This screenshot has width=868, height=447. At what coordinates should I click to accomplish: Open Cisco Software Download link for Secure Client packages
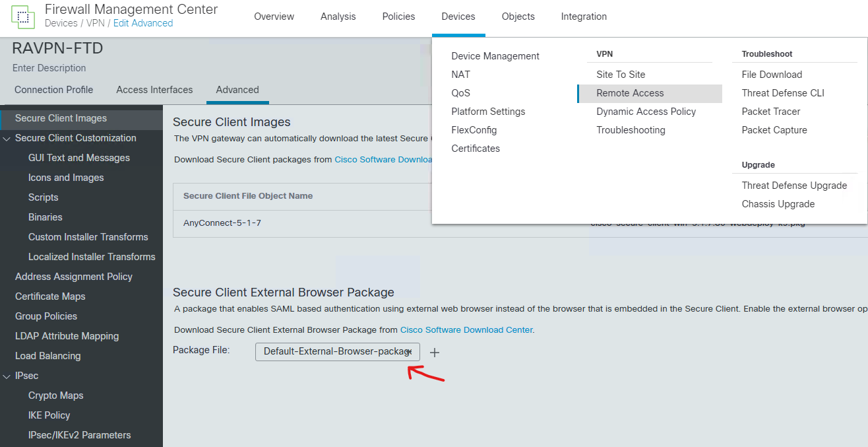383,160
